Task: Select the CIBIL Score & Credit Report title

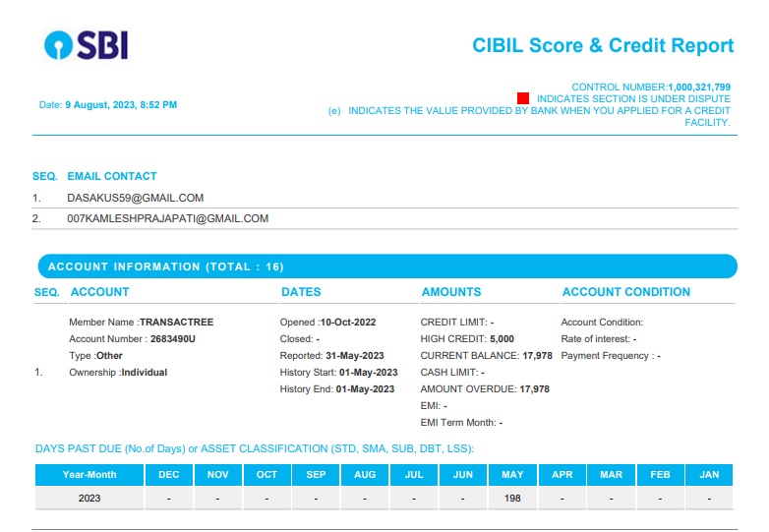Action: coord(603,45)
